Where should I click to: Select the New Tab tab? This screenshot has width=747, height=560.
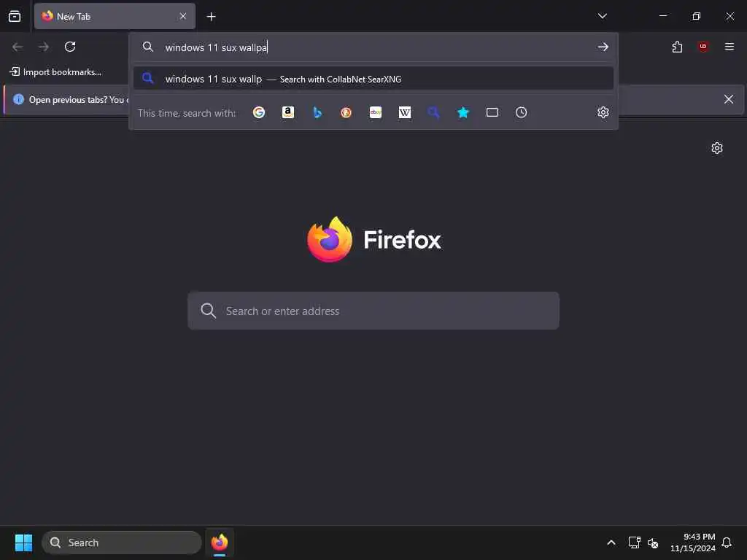tap(115, 16)
